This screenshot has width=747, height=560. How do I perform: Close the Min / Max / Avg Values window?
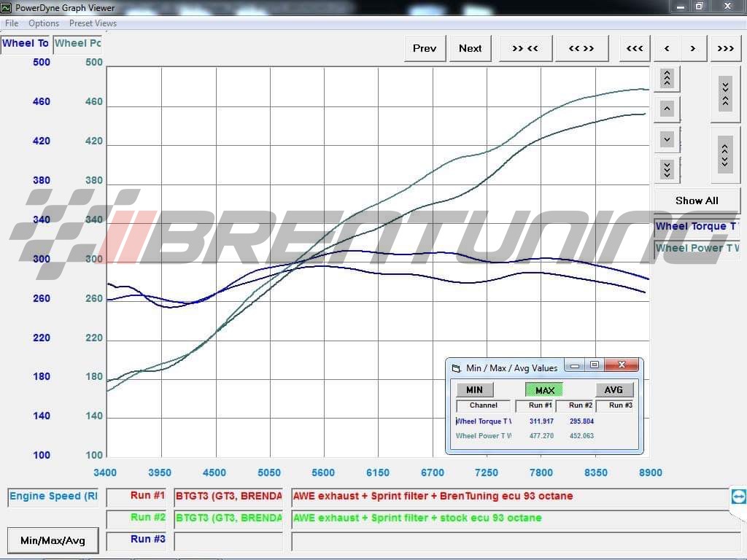(622, 365)
